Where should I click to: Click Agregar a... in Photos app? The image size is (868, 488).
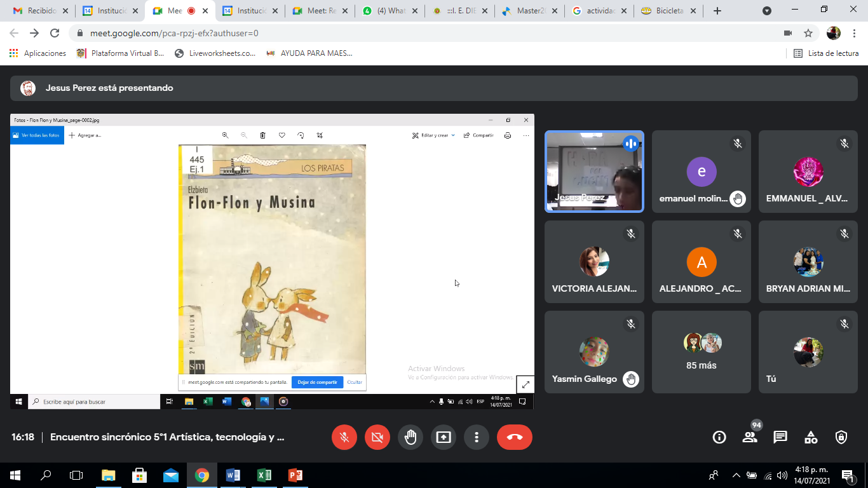[85, 135]
